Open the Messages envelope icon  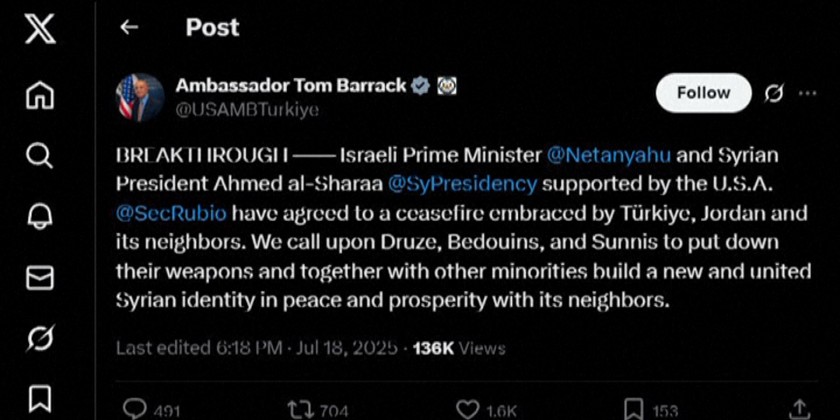coord(40,277)
